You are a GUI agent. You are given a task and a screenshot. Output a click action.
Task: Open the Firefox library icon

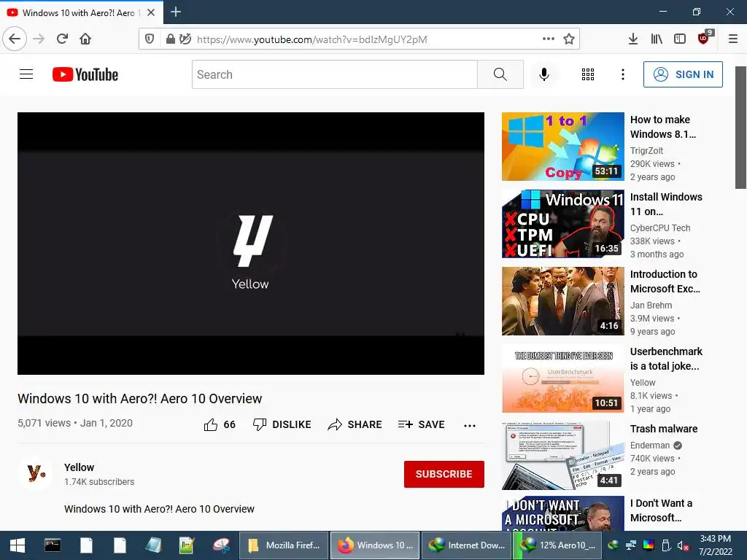[x=657, y=39]
